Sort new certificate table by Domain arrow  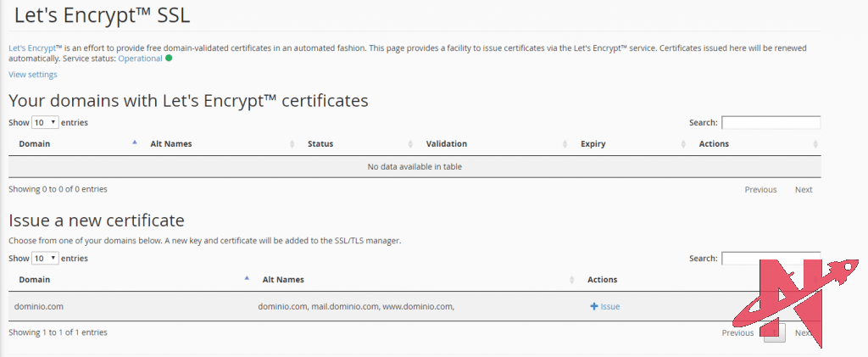pyautogui.click(x=247, y=279)
